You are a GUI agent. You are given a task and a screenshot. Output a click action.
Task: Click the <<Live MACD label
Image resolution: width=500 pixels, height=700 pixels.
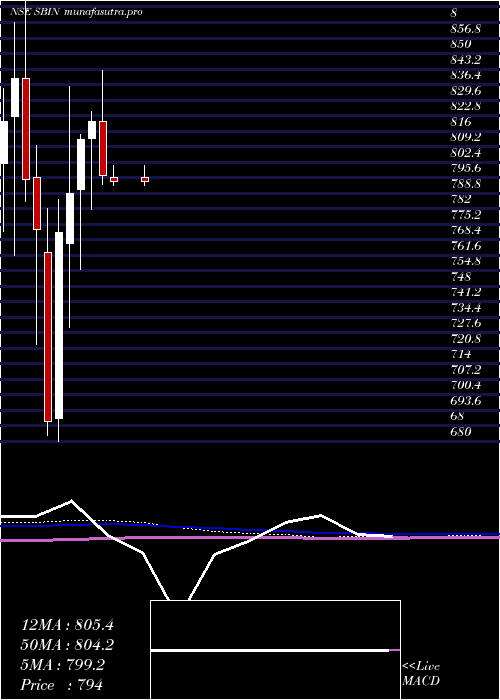click(x=421, y=673)
